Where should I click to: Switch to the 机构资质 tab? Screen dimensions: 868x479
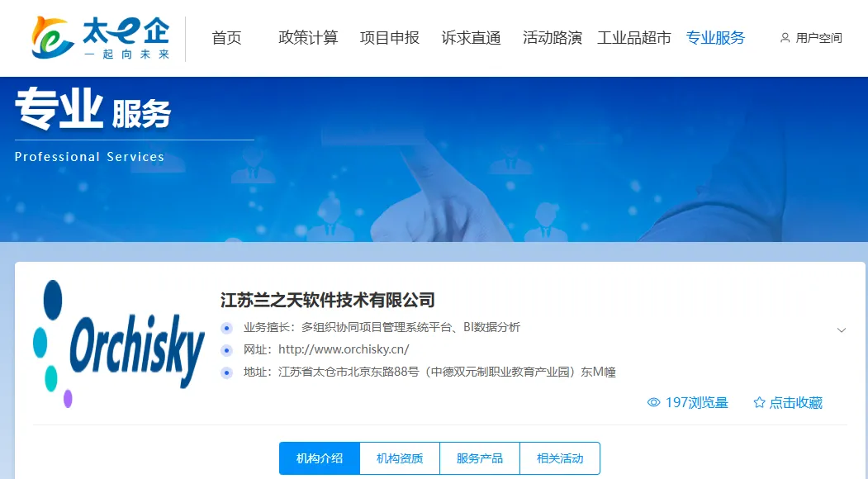400,458
